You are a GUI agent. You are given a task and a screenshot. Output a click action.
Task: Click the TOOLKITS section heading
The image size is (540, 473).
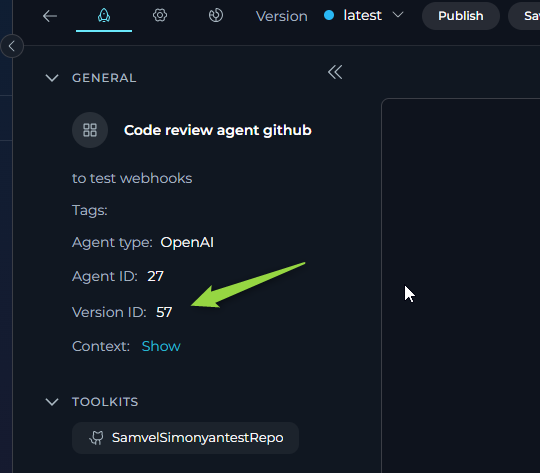(105, 402)
